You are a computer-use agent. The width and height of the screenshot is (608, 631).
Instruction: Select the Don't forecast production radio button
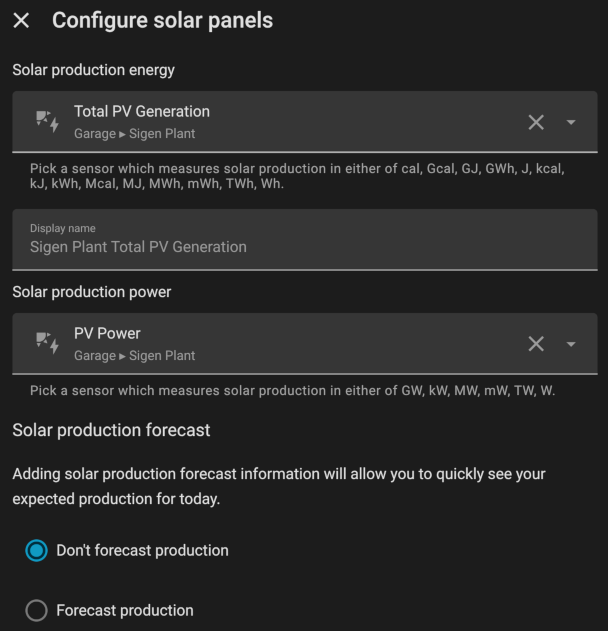click(x=37, y=550)
